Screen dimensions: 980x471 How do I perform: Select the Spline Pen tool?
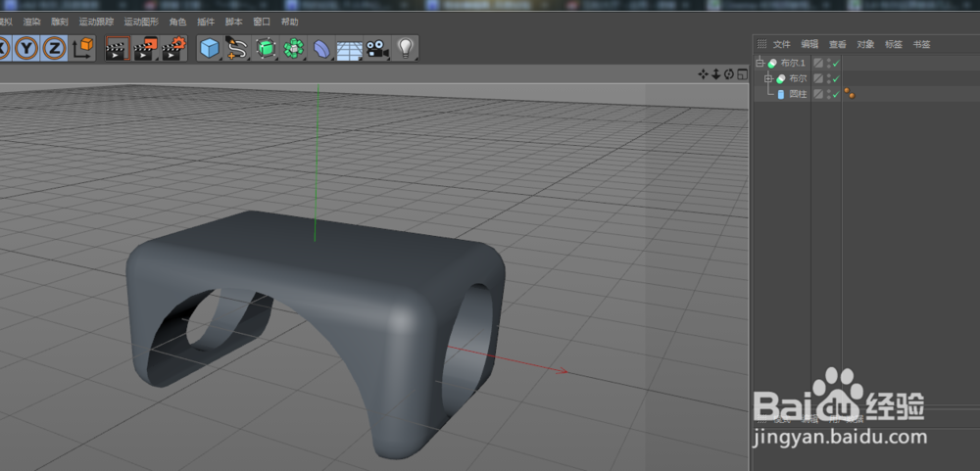237,48
